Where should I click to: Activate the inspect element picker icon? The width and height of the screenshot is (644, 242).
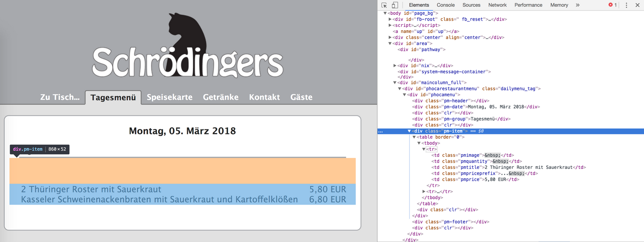384,5
